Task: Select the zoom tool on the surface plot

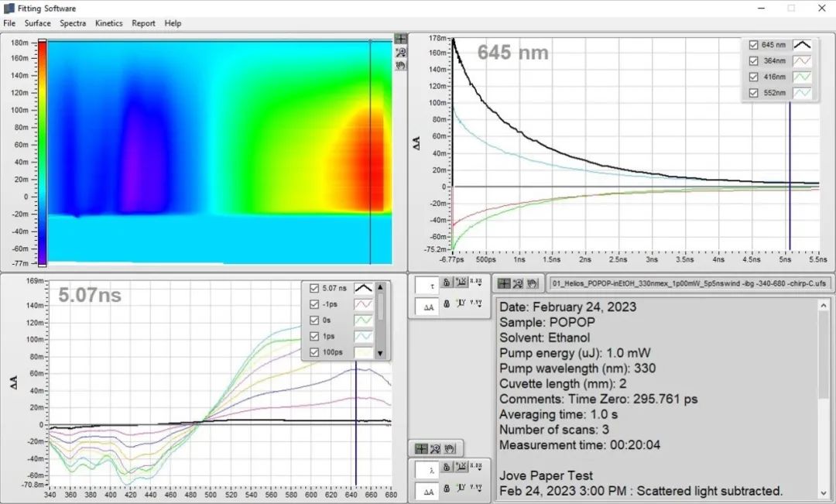Action: click(400, 52)
